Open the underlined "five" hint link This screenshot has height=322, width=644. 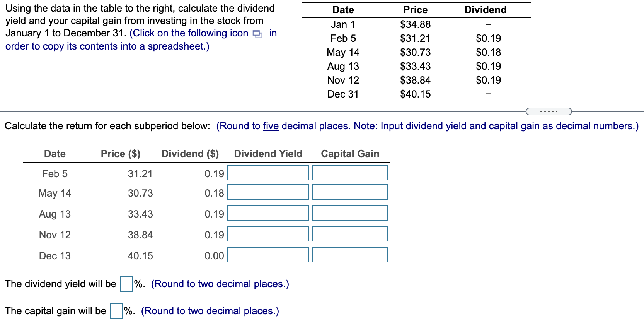coord(271,126)
